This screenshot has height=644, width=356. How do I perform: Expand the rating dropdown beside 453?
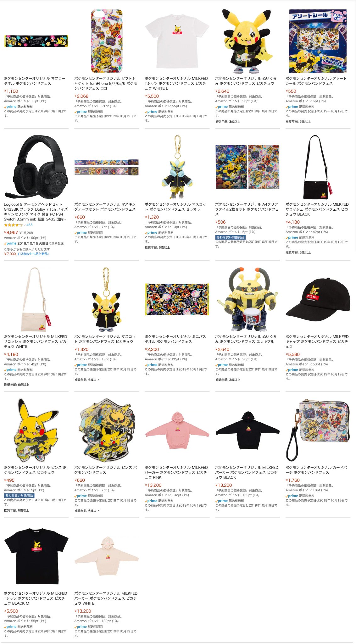click(x=25, y=225)
